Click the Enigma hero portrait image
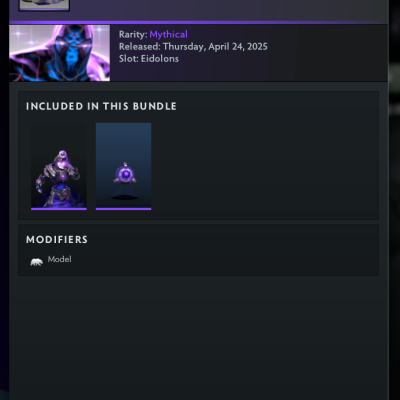This screenshot has width=400, height=400. pyautogui.click(x=60, y=53)
